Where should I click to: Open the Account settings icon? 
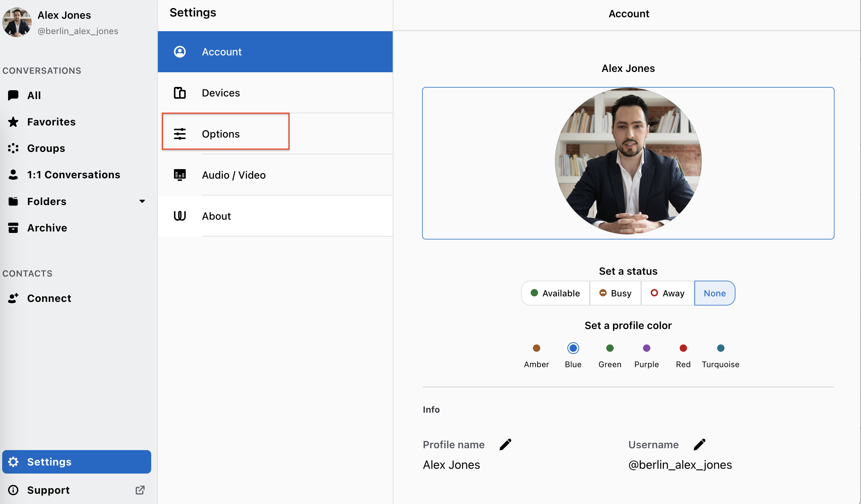click(180, 52)
